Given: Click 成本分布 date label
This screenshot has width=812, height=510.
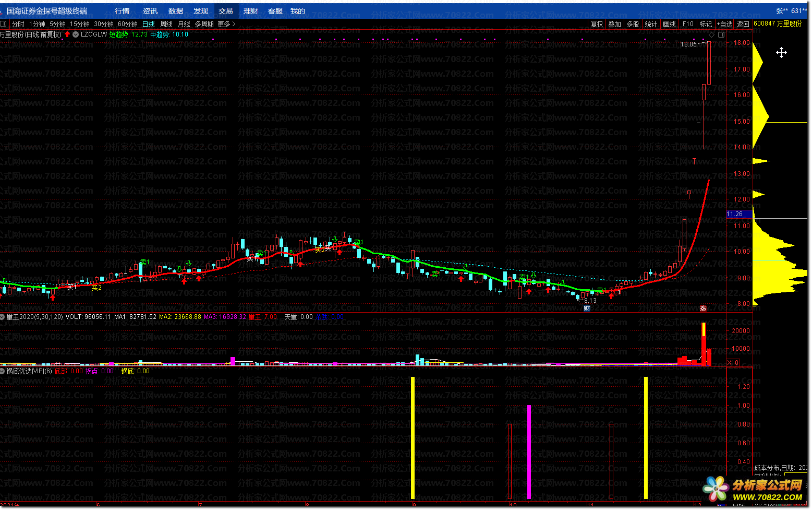Looking at the screenshot, I should [781, 468].
